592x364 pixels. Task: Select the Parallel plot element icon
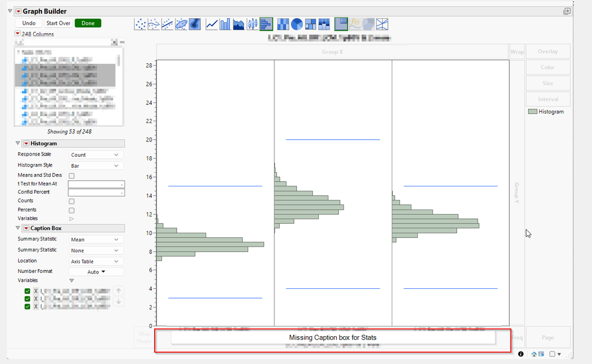tap(382, 24)
